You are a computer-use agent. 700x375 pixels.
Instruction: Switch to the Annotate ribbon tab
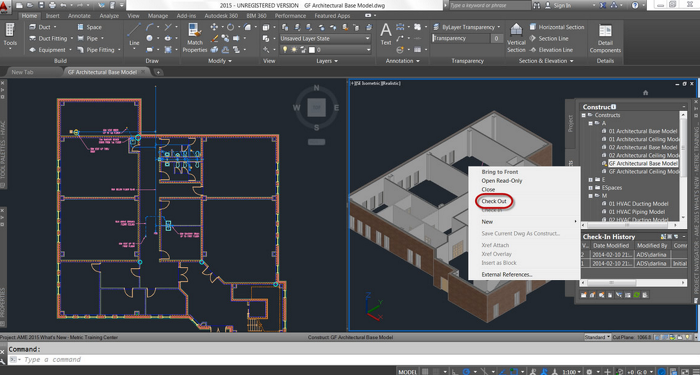click(79, 16)
